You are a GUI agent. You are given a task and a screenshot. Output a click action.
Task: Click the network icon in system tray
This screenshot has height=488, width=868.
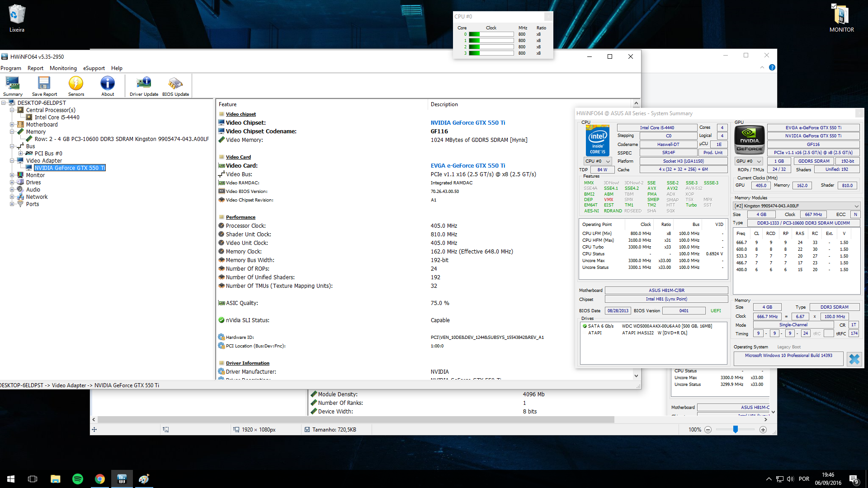(779, 479)
